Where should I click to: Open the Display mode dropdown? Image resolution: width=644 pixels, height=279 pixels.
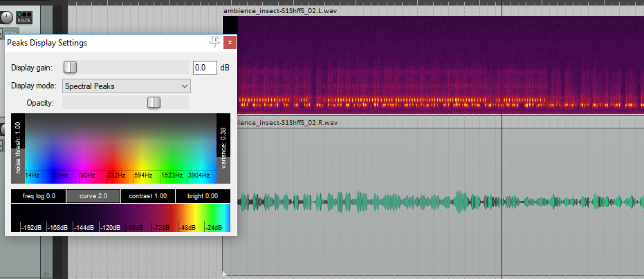[126, 86]
